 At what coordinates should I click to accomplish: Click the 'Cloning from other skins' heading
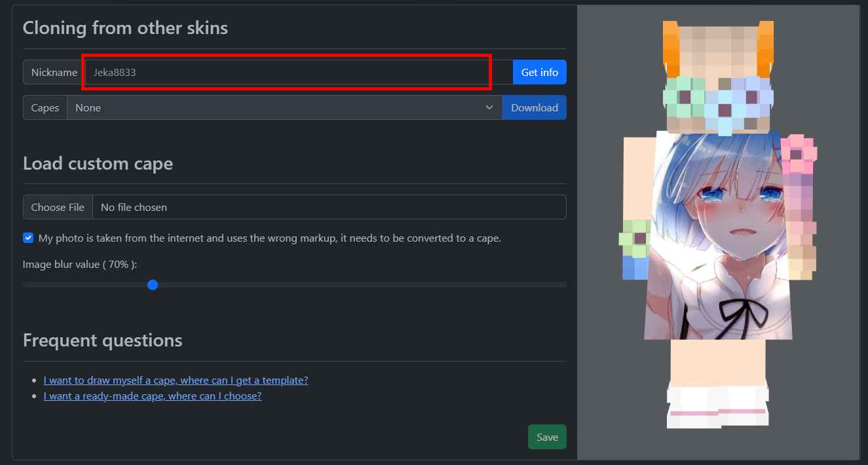pyautogui.click(x=126, y=28)
